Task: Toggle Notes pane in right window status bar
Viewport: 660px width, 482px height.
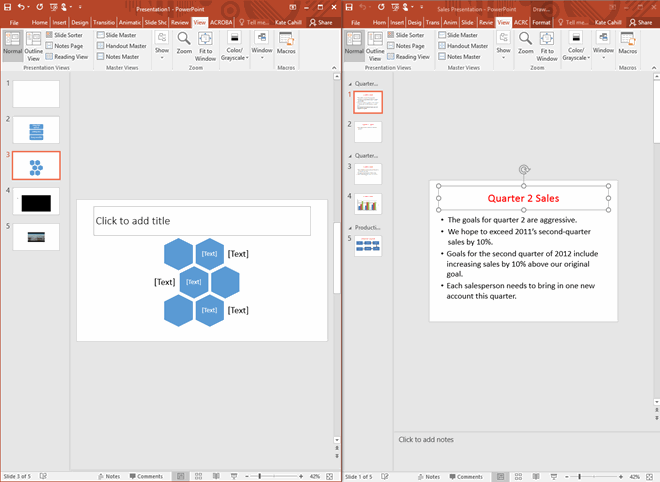Action: (x=429, y=477)
